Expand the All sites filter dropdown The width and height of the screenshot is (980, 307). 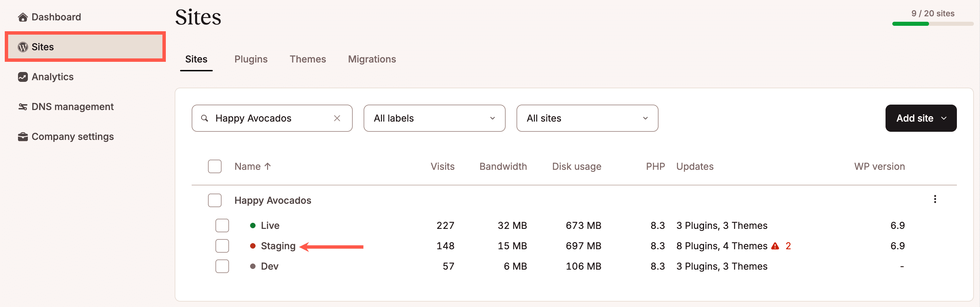click(587, 118)
